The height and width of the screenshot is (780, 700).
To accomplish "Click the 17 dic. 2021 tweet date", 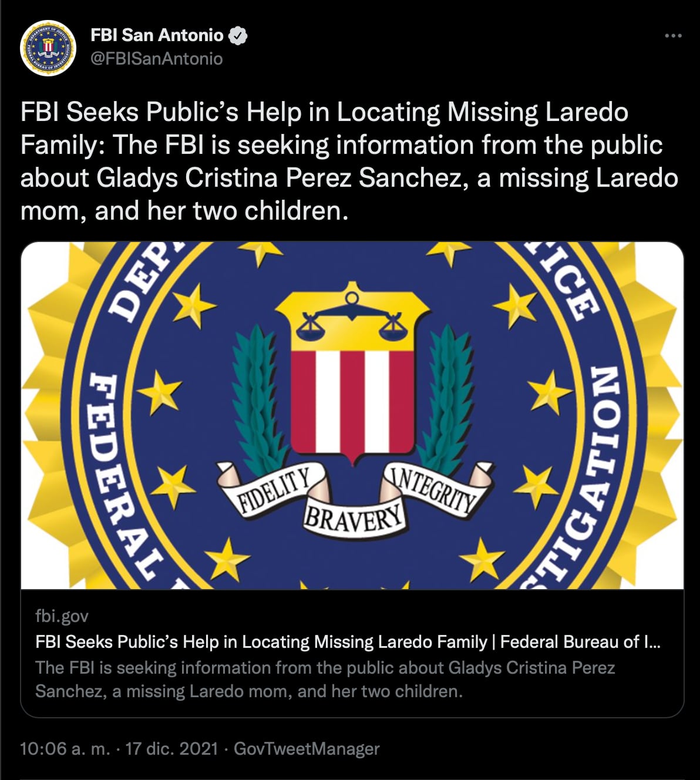I will pyautogui.click(x=171, y=749).
